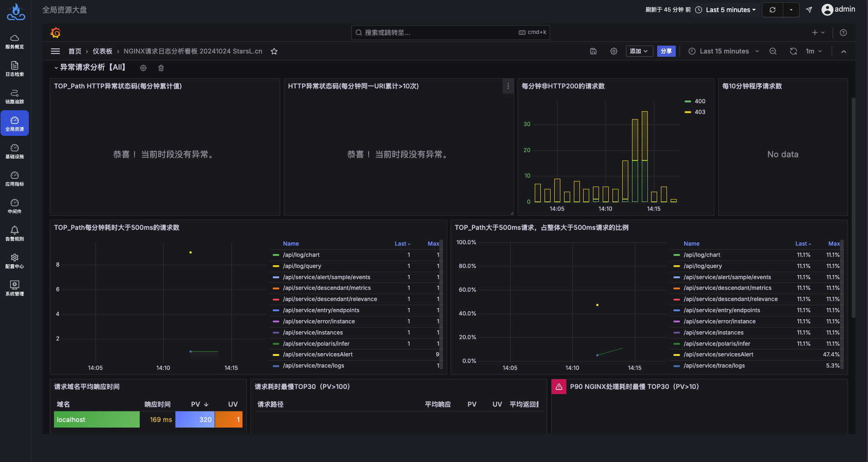Open 告警规则 from the left sidebar
This screenshot has height=462, width=868.
[x=14, y=233]
